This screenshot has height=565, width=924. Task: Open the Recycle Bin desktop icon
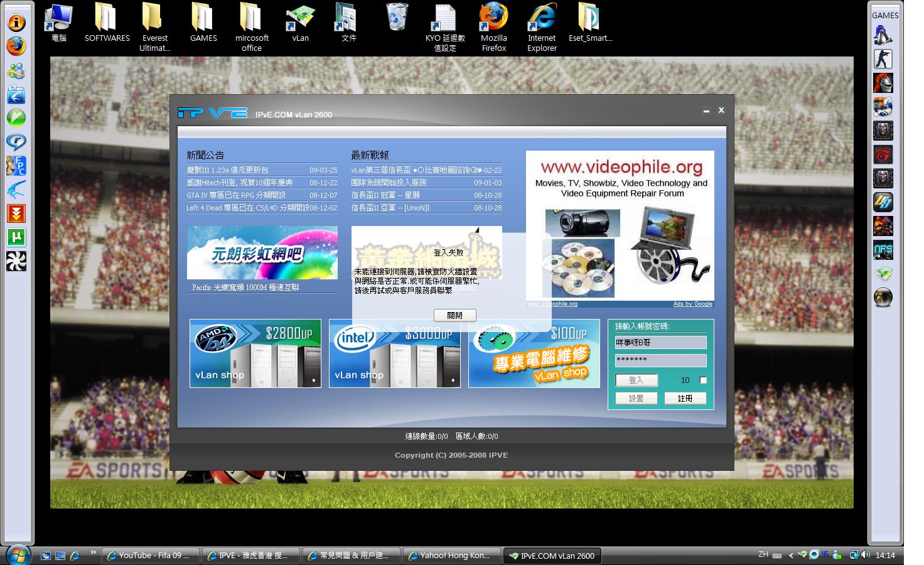point(397,18)
